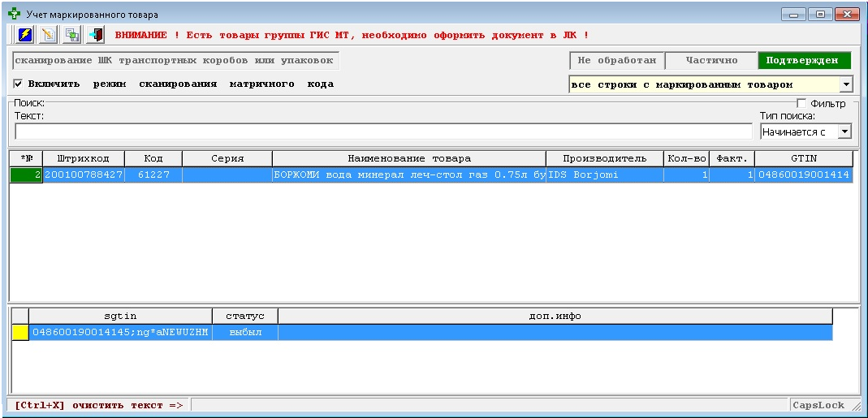The image size is (868, 418).
Task: Expand the Тип поиска dropdown
Action: click(x=844, y=131)
